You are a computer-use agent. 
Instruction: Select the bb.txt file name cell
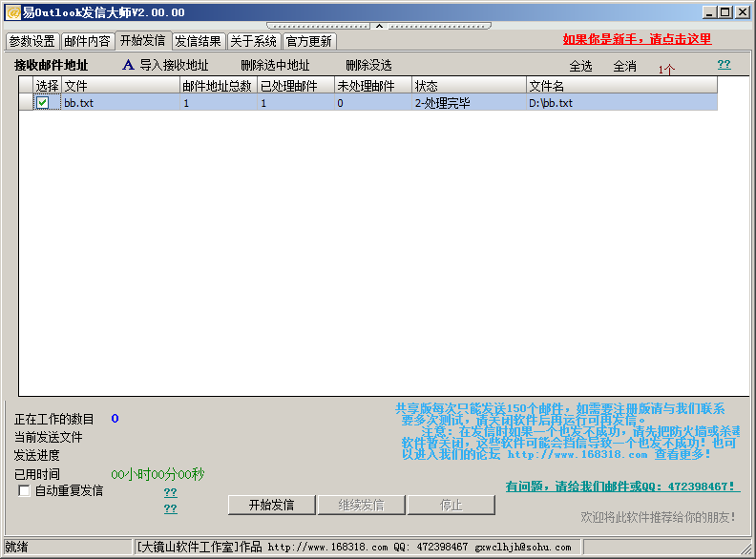(x=78, y=103)
